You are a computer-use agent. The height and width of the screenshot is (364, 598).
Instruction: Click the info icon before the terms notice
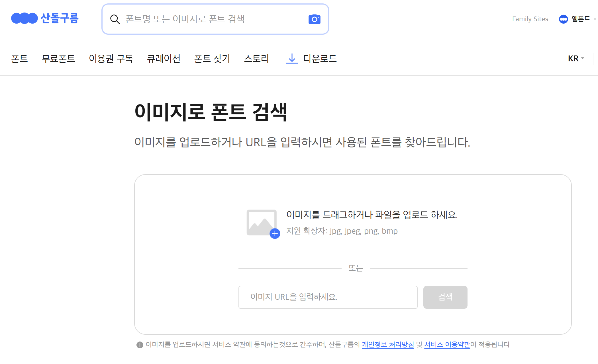point(139,345)
